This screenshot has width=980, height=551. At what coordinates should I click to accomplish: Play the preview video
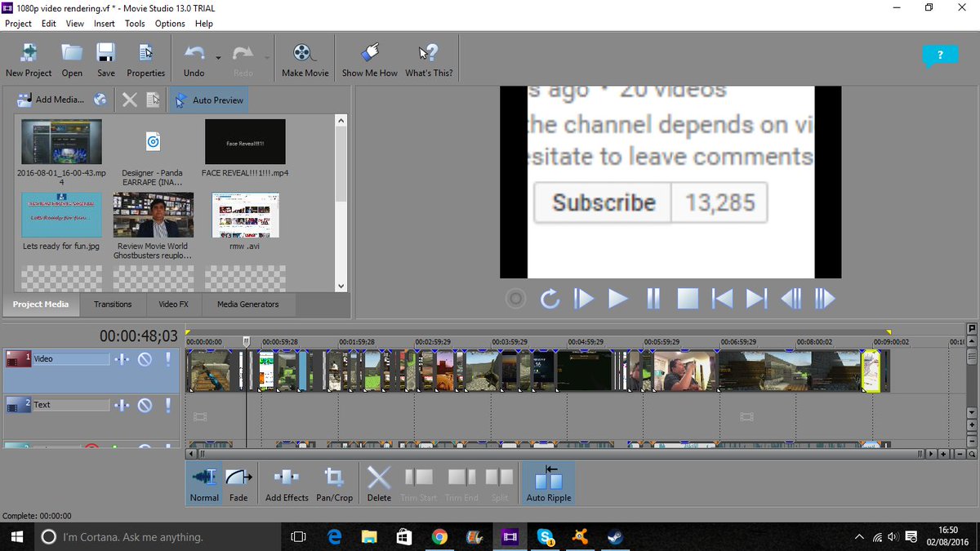tap(618, 299)
